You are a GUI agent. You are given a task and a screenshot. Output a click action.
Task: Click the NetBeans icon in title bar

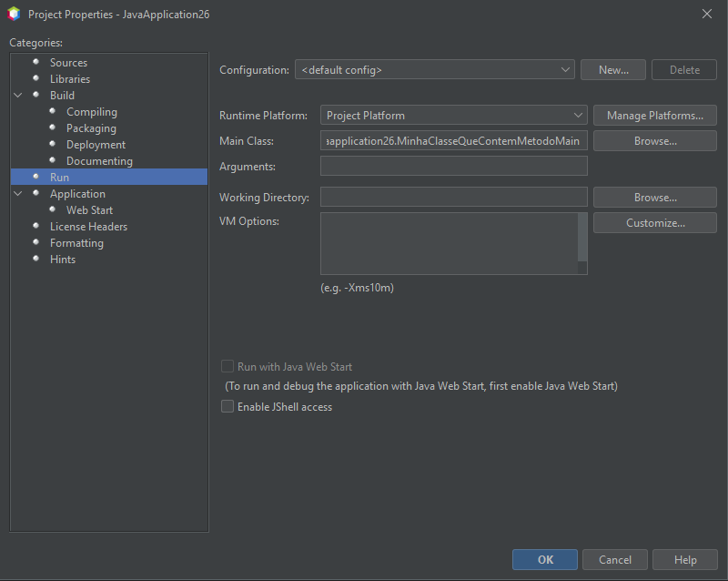pyautogui.click(x=14, y=14)
